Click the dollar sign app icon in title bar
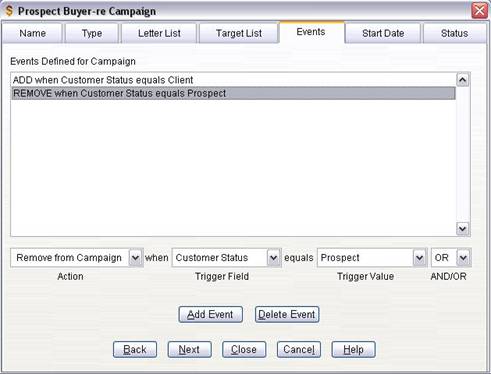Screen dimensions: 491x374 pyautogui.click(x=9, y=11)
